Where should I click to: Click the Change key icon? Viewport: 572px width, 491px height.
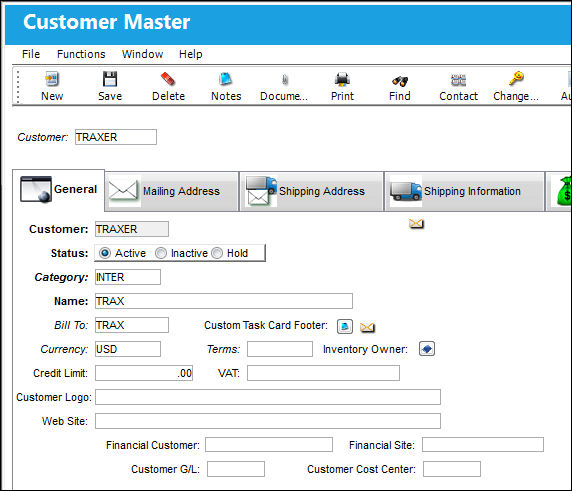(516, 78)
